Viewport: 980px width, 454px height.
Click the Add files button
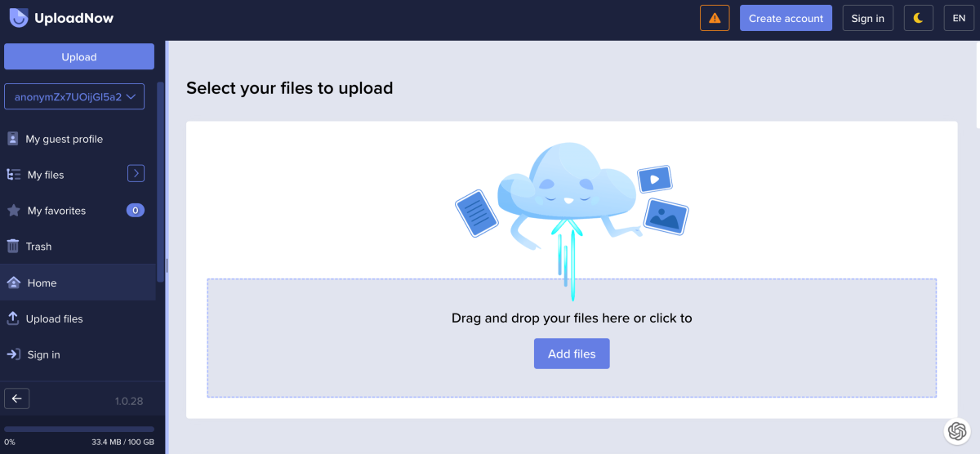coord(572,354)
